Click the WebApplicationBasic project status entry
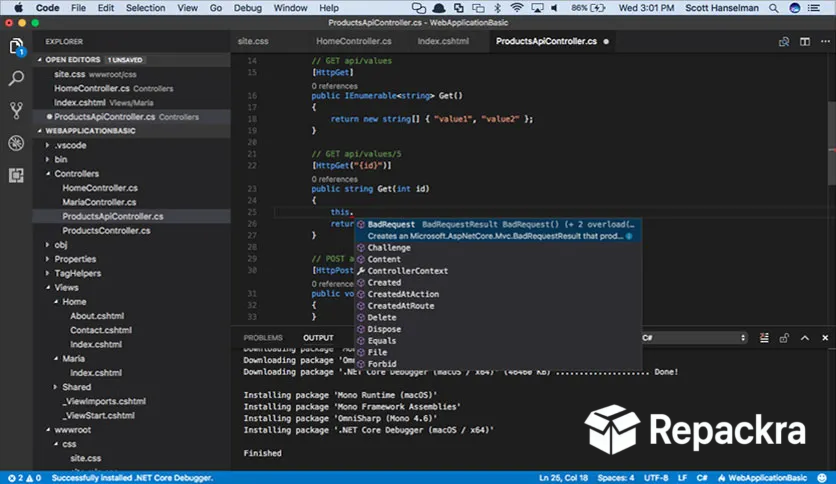The height and width of the screenshot is (484, 836). (x=762, y=478)
